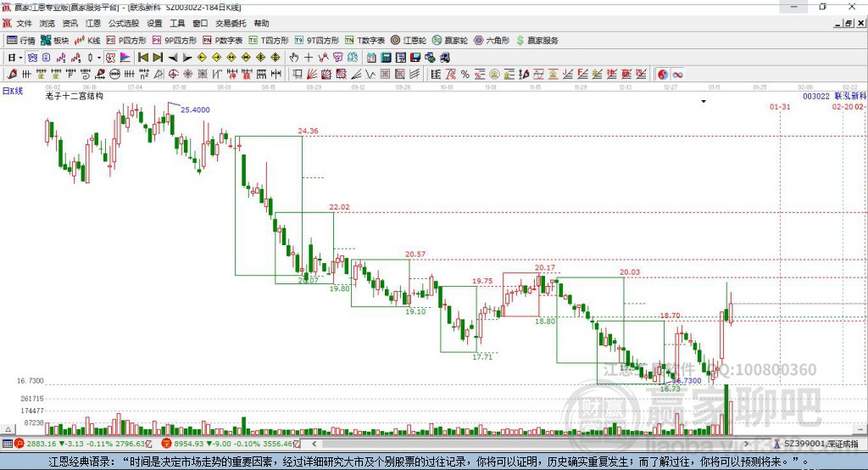
Task: Click the blue infinity loop icon
Action: tap(677, 75)
